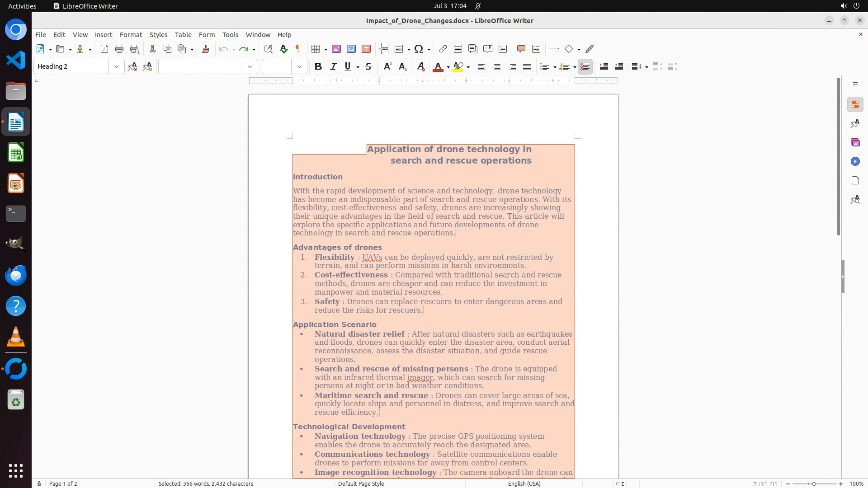Click the zoom slider in status bar
868x488 pixels.
coord(814,483)
